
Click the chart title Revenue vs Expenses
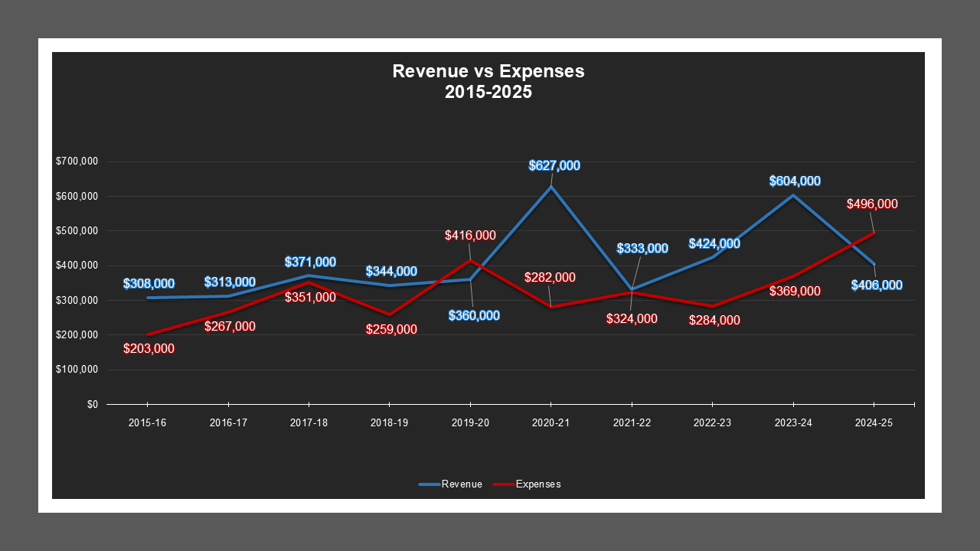[488, 81]
